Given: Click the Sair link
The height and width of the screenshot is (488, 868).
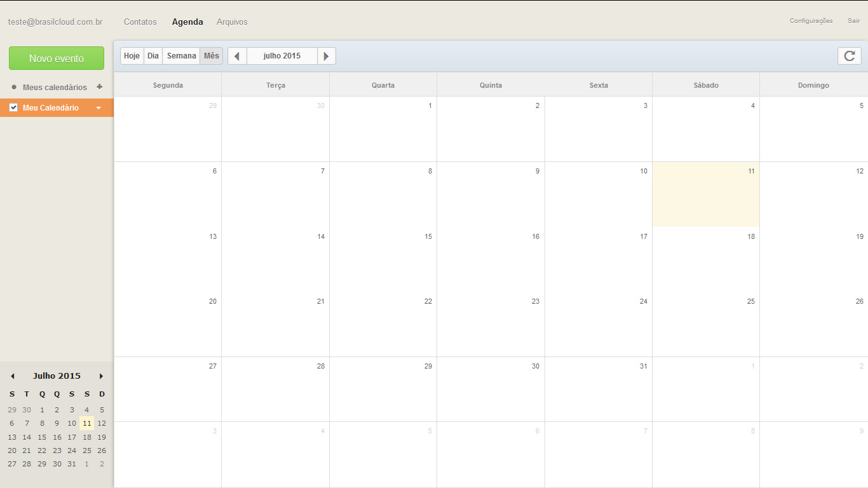Looking at the screenshot, I should pos(853,21).
